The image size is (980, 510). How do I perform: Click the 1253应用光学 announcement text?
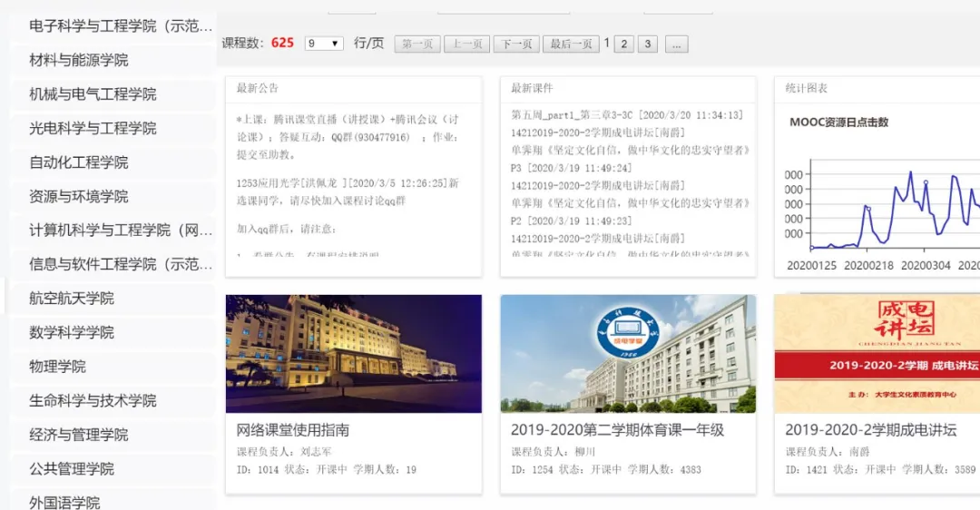pyautogui.click(x=348, y=191)
